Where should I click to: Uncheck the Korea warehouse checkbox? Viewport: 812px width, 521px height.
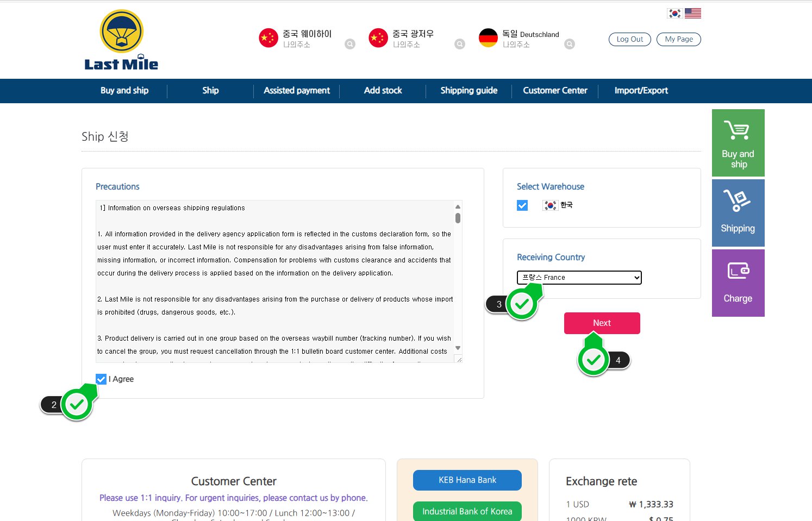point(522,205)
